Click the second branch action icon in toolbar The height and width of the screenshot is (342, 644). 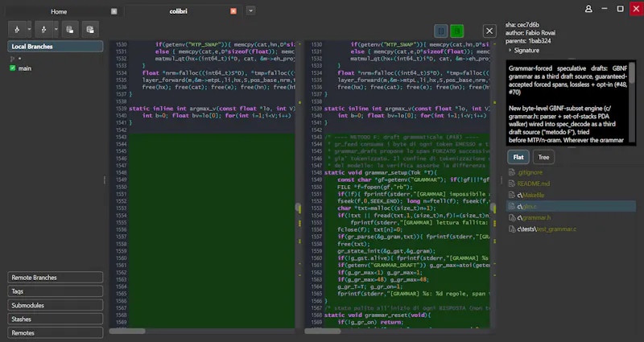click(43, 30)
